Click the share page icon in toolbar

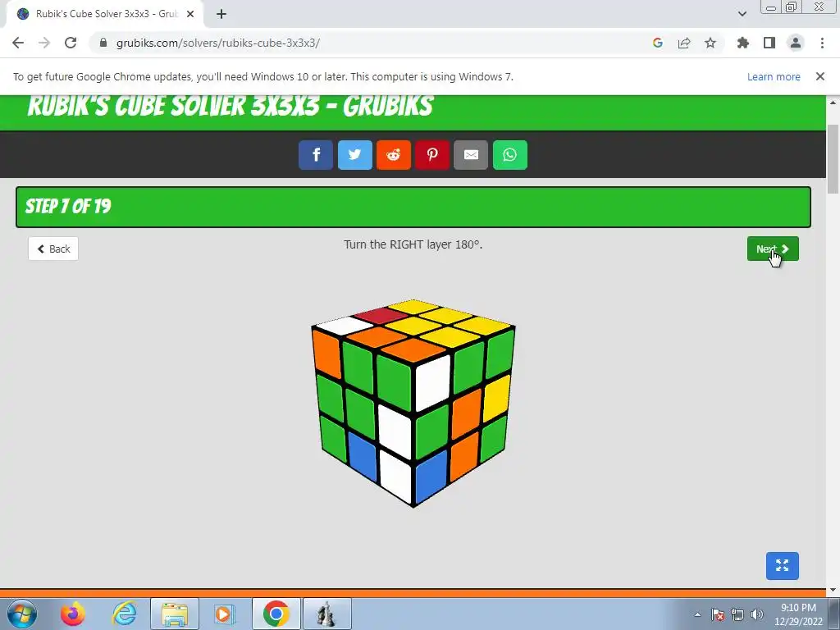[x=684, y=43]
